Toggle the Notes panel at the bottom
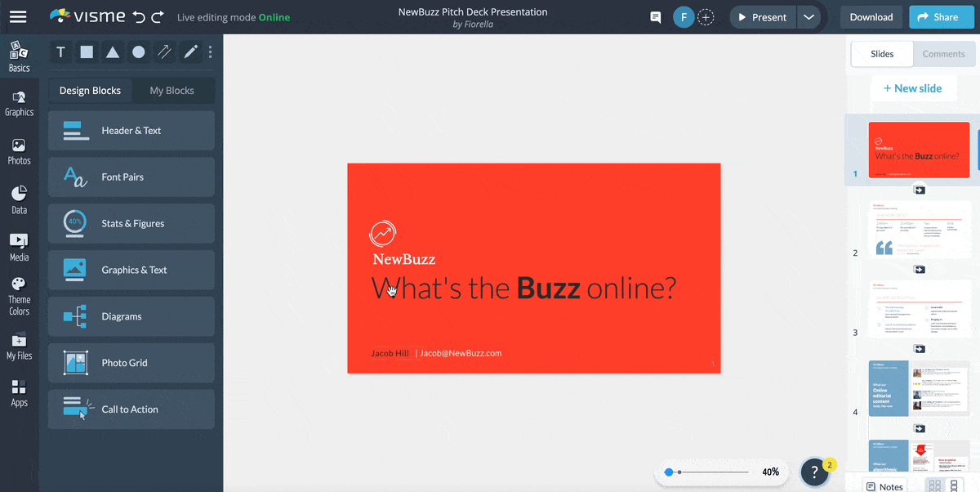Screen dimensions: 980x492 tap(884, 485)
